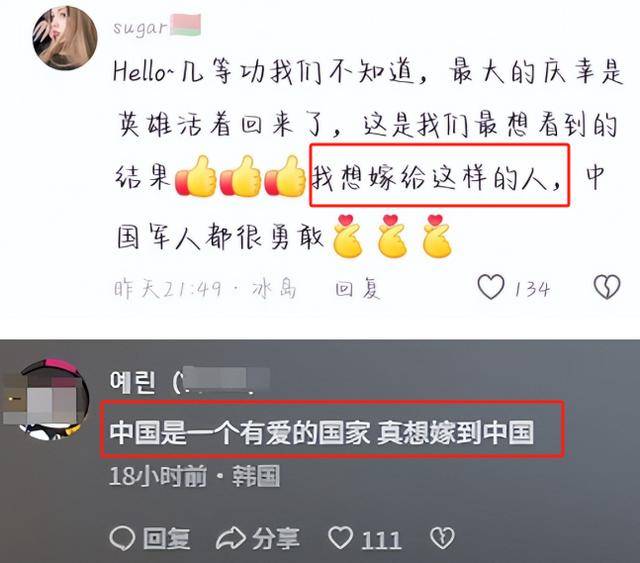Image resolution: width=640 pixels, height=563 pixels.
Task: Click the 111 like count
Action: point(381,539)
